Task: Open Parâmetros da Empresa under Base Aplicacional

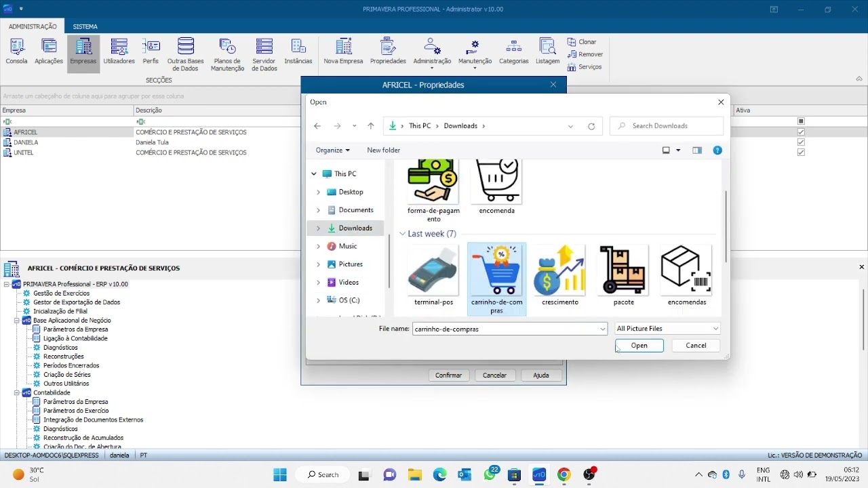Action: (x=75, y=329)
